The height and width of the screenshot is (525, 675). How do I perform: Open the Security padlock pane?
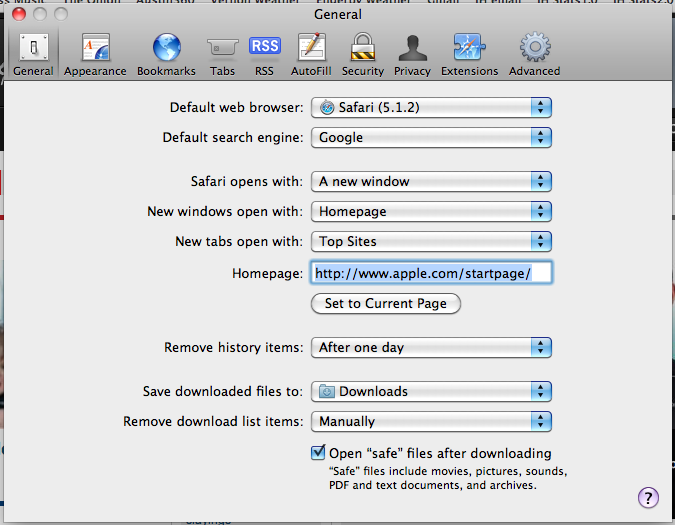coord(362,54)
